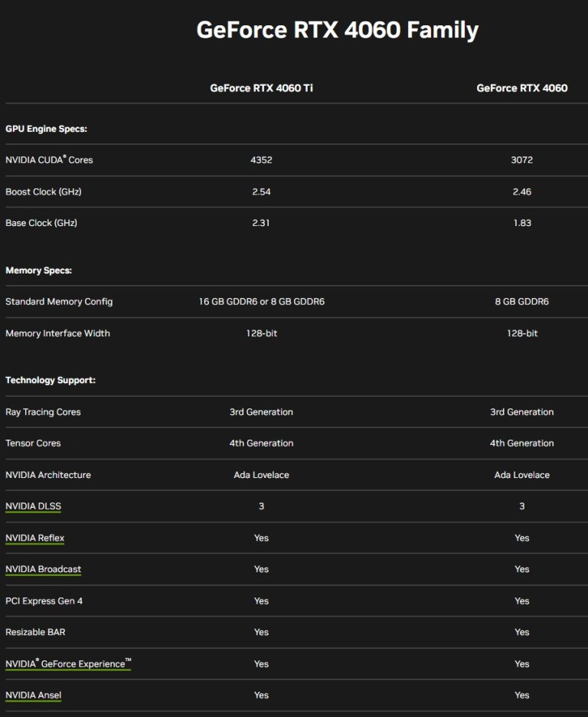The height and width of the screenshot is (717, 588).
Task: Click the Boost Clock (GHz) label
Action: (44, 192)
